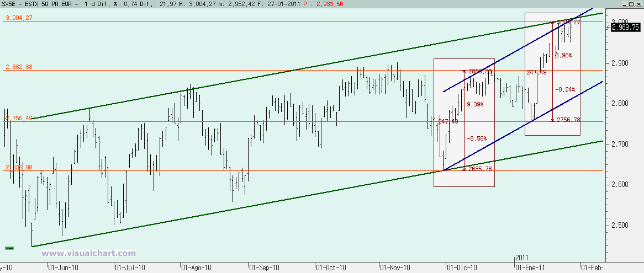This screenshot has width=644, height=273.
Task: Click the 01-Dic-10 date axis label
Action: 462,267
